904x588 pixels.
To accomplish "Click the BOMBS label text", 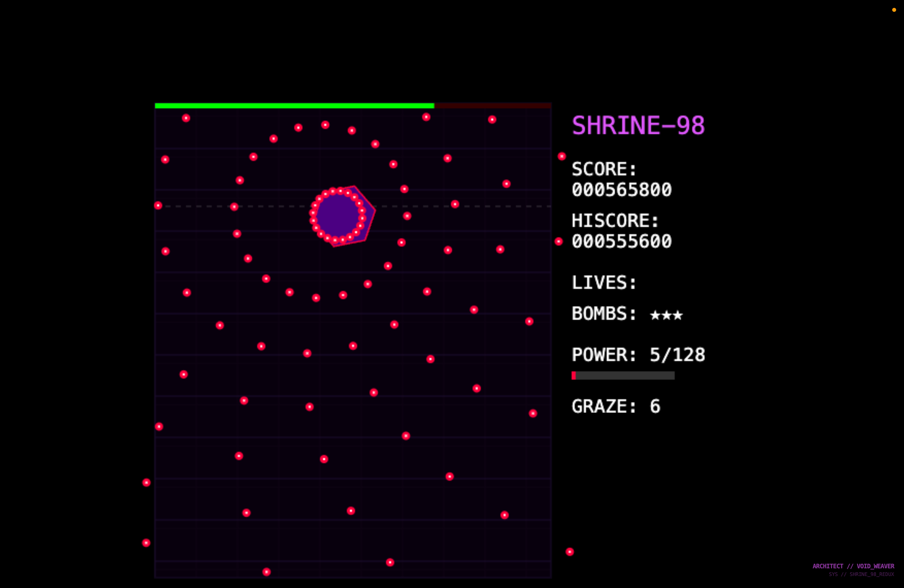I will pos(604,314).
